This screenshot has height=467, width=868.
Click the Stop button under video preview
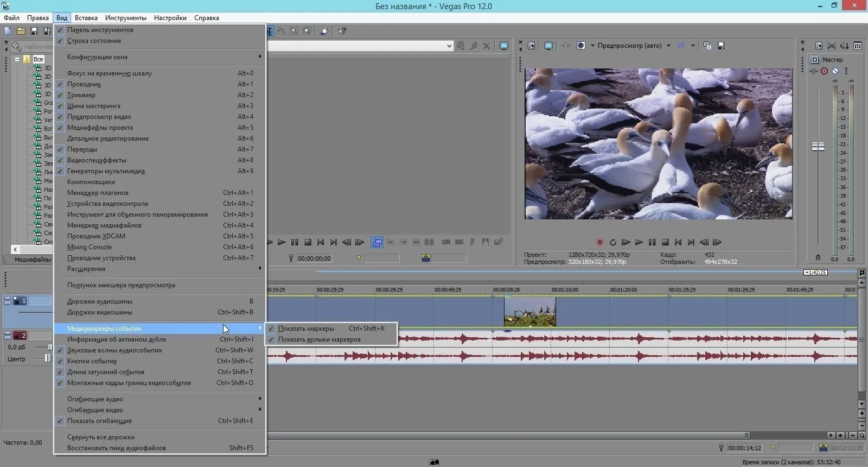(665, 242)
